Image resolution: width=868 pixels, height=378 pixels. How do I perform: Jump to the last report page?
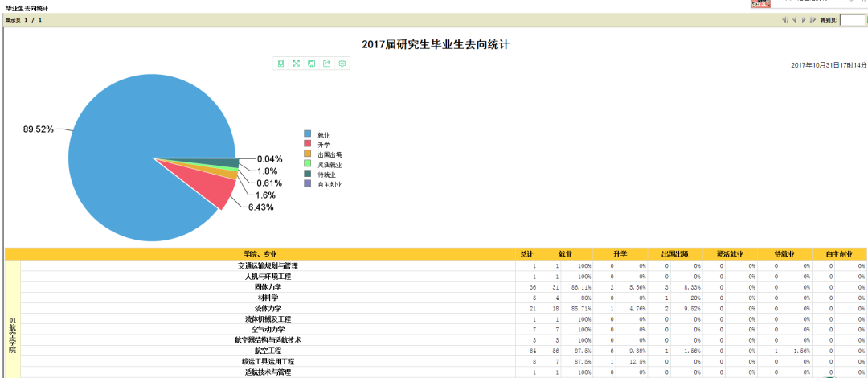[x=813, y=20]
